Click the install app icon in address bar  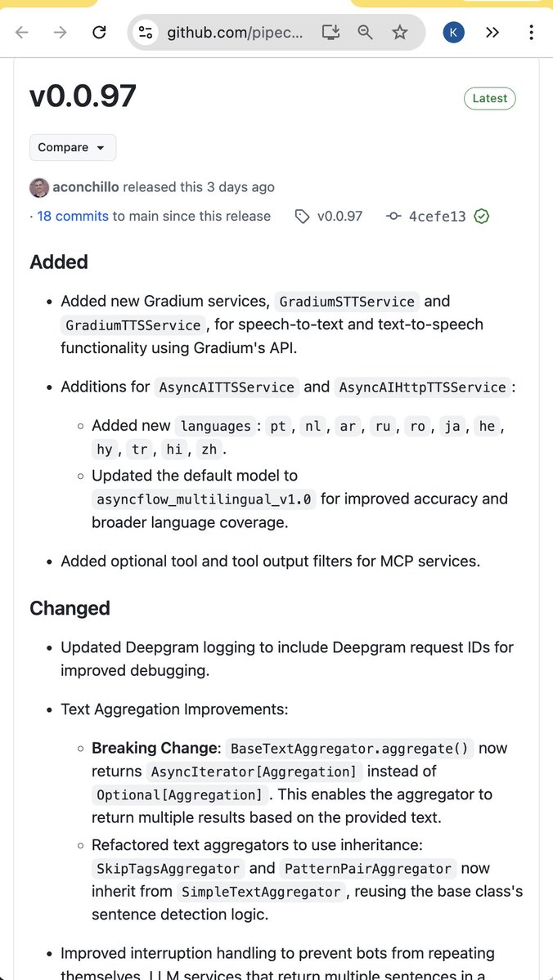click(x=330, y=33)
